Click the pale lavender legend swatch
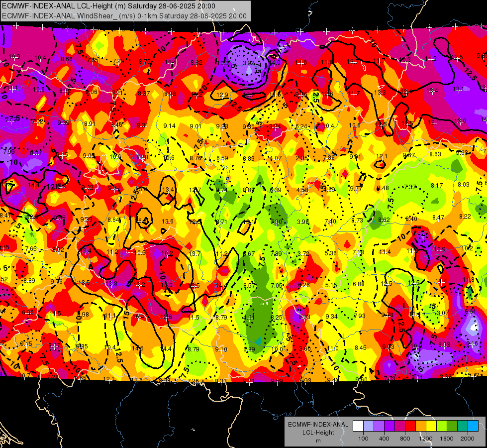487x448 pixels. tap(369, 426)
